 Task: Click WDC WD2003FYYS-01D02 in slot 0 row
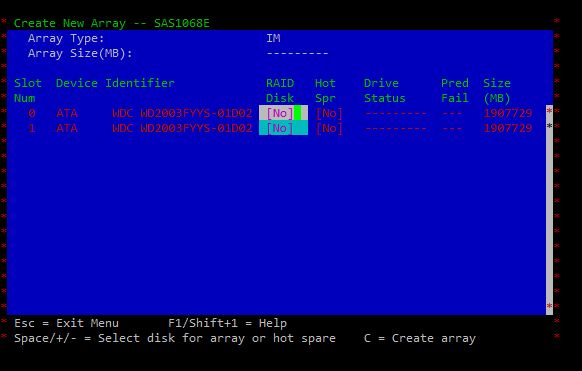pyautogui.click(x=182, y=113)
